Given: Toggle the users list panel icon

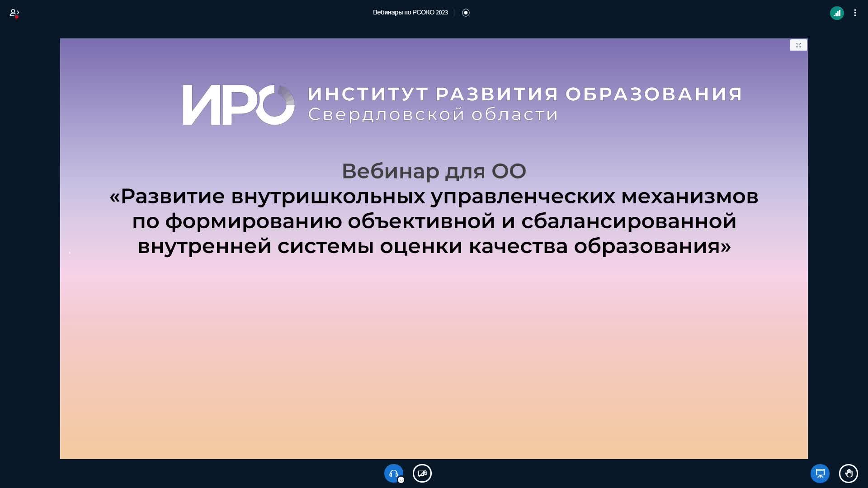Looking at the screenshot, I should 14,13.
